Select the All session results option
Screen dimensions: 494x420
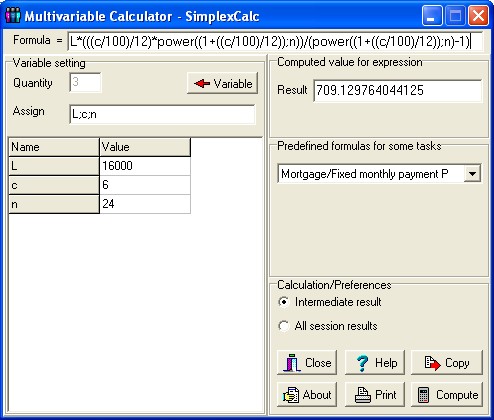(284, 326)
